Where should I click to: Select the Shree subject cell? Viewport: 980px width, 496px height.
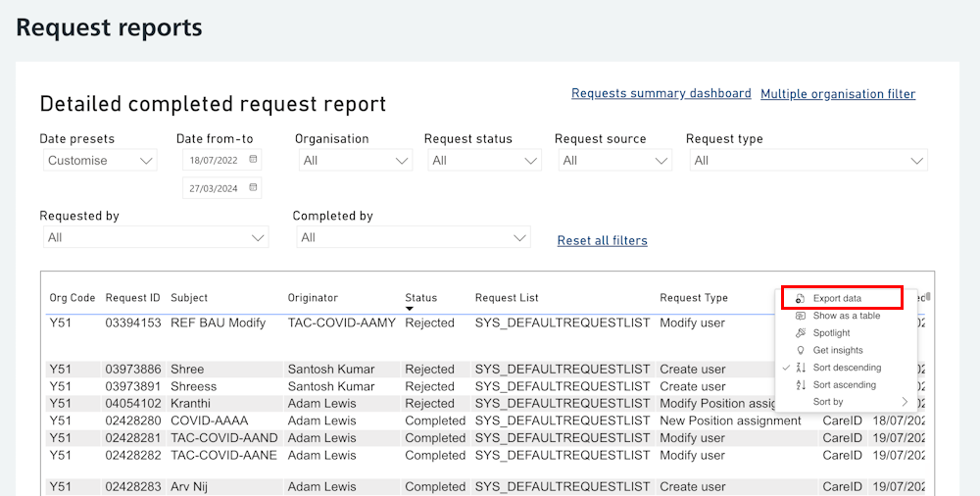[x=187, y=369]
